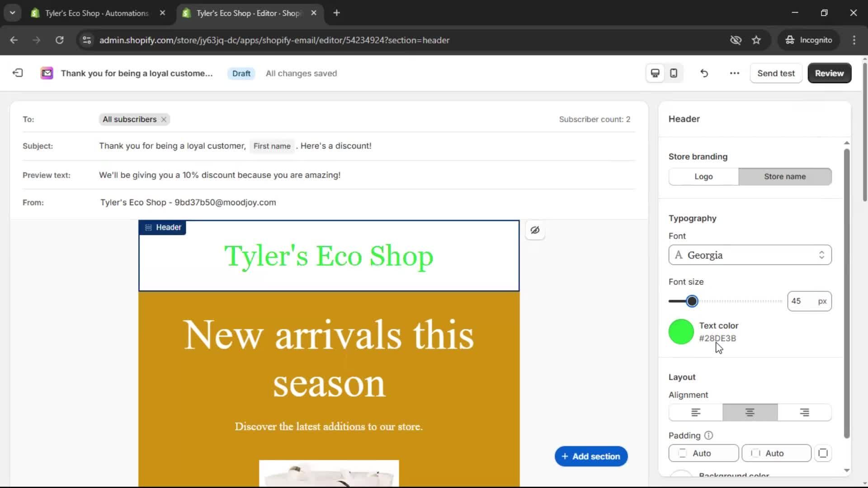Open the Font dropdown showing Georgia

tap(750, 255)
